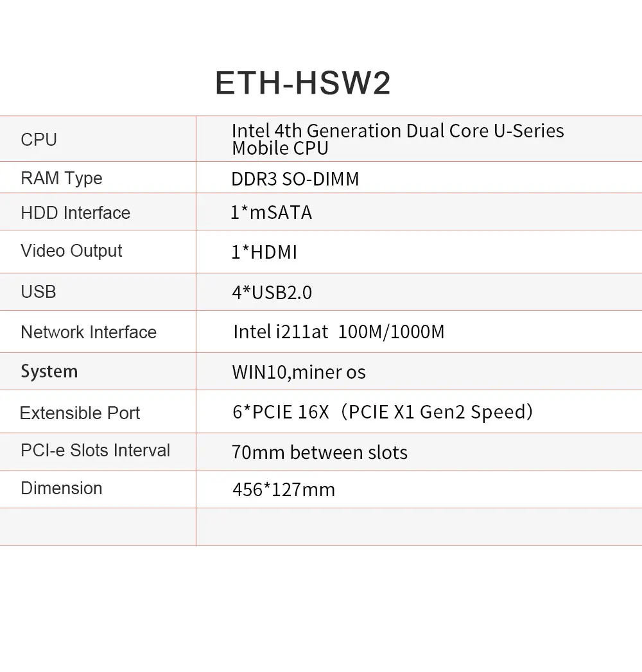Click the DDR3 SO-DIMM value
This screenshot has width=642, height=672.
pyautogui.click(x=295, y=179)
